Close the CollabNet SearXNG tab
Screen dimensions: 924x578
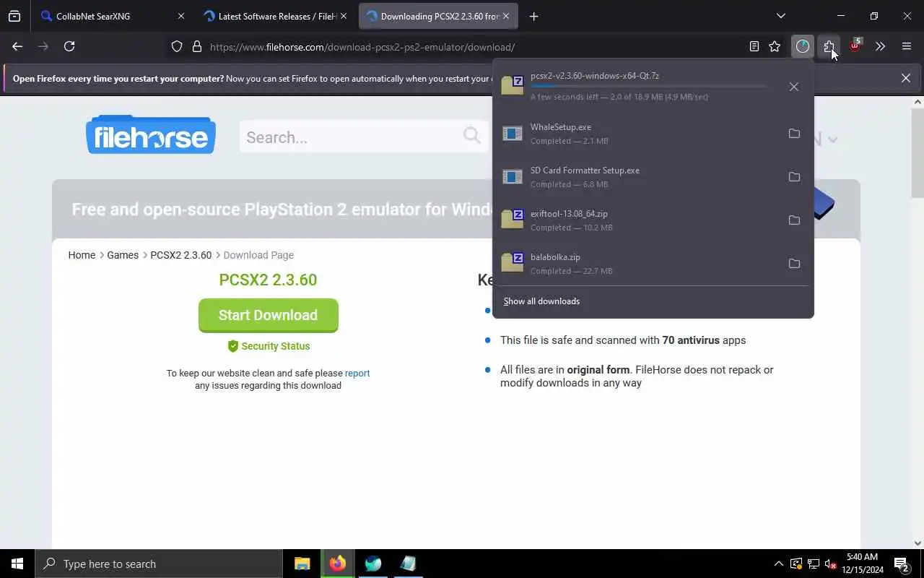point(181,16)
